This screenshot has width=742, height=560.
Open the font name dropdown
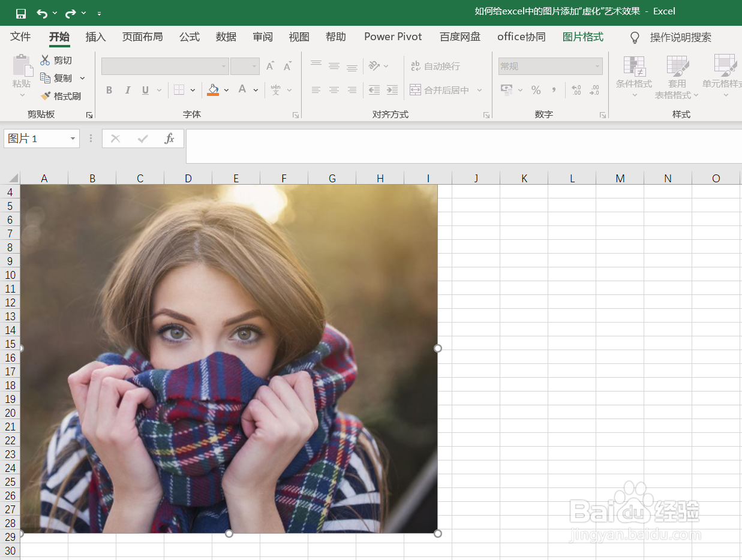tap(224, 66)
